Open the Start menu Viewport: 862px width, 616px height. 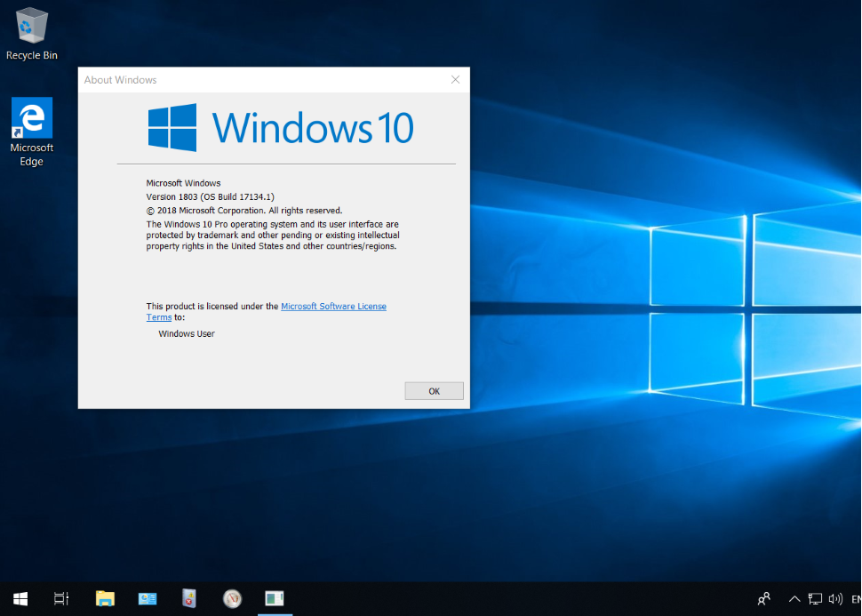click(20, 598)
